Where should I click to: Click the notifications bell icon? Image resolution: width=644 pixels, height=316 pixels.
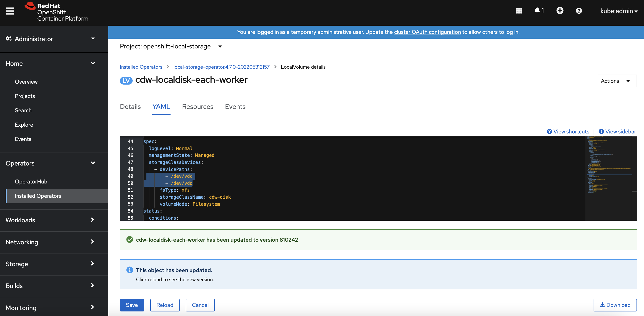click(537, 10)
